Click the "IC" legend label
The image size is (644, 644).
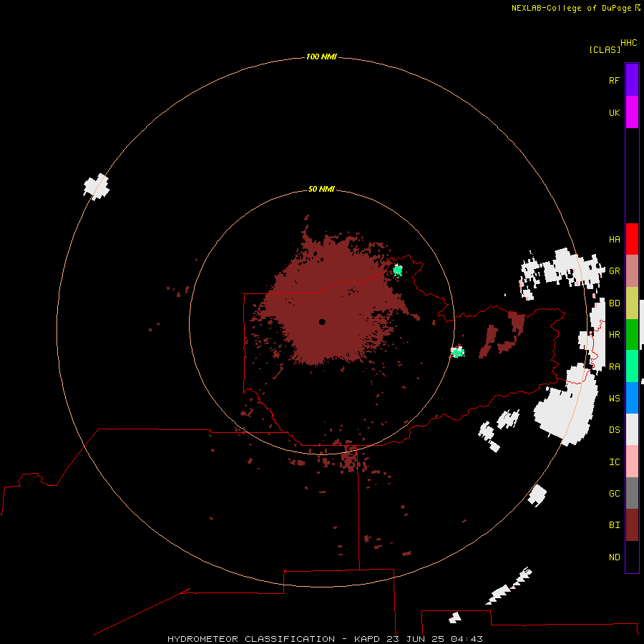click(x=614, y=462)
